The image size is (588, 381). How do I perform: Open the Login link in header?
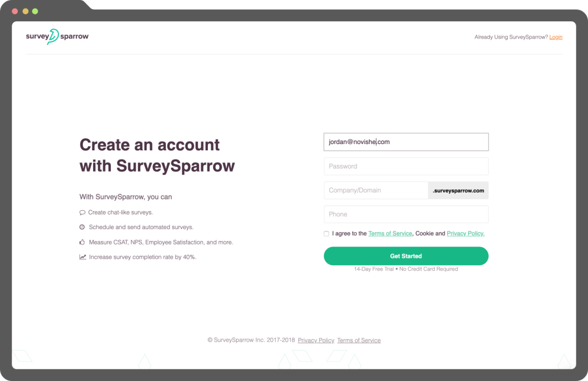(555, 37)
